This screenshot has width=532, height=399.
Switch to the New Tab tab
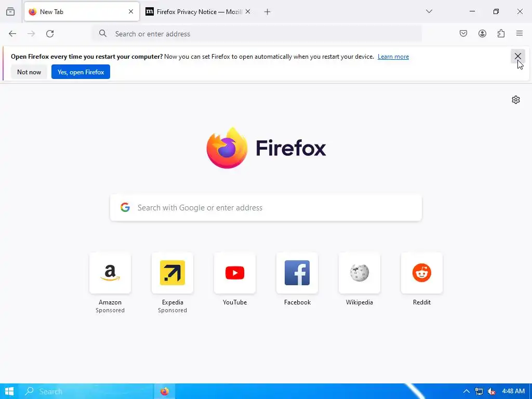[x=82, y=11]
